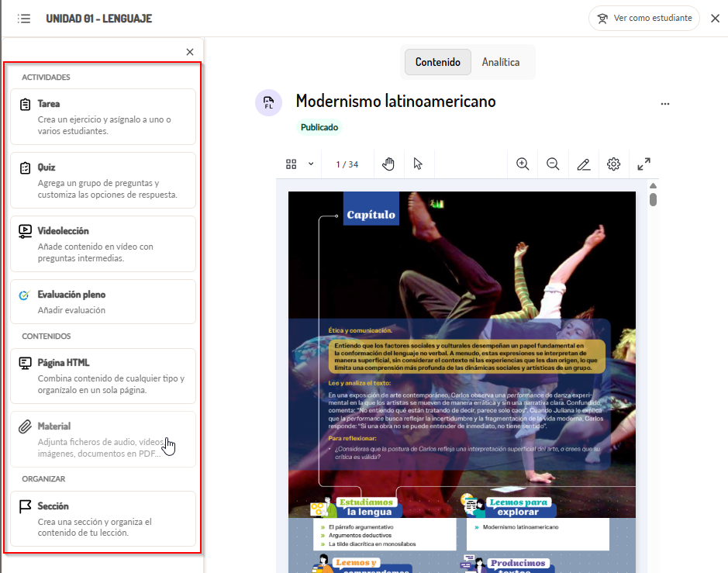Activate the pencil annotation tool
Image resolution: width=728 pixels, height=573 pixels.
click(x=584, y=164)
